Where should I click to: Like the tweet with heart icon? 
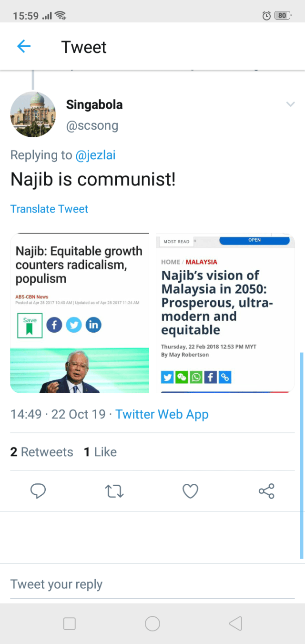point(190,491)
